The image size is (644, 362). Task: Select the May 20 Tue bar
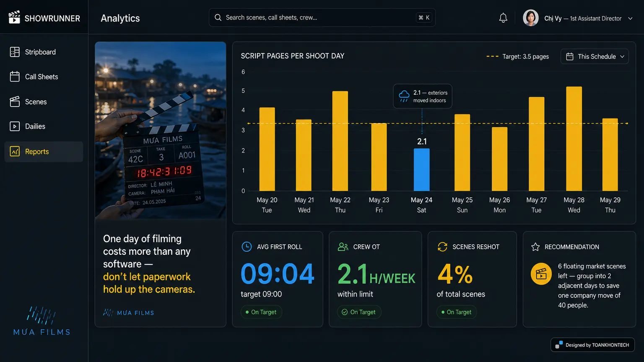267,149
